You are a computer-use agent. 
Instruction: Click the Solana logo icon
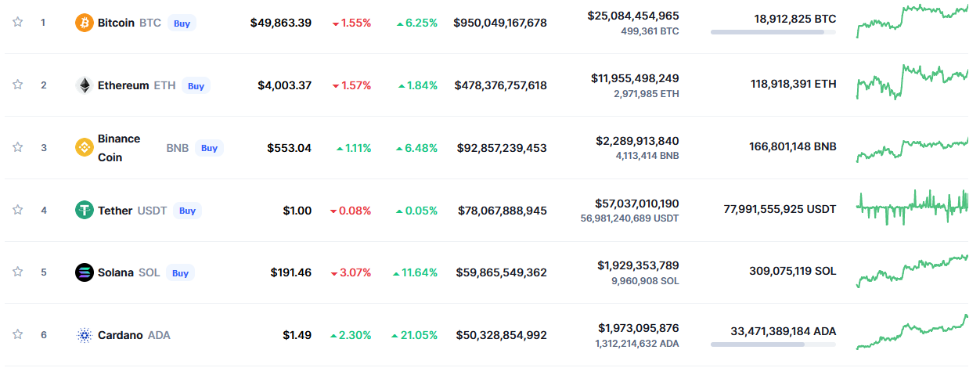(x=84, y=272)
